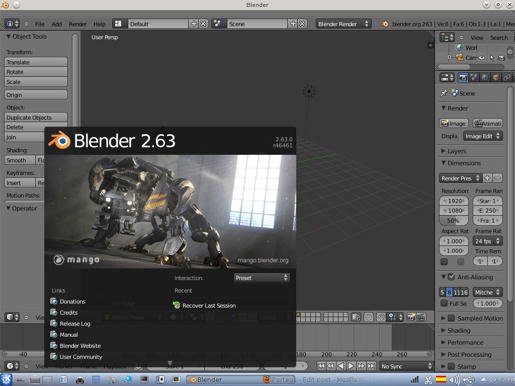Pin the Scene context with pin icon
515x386 pixels.
(444, 93)
